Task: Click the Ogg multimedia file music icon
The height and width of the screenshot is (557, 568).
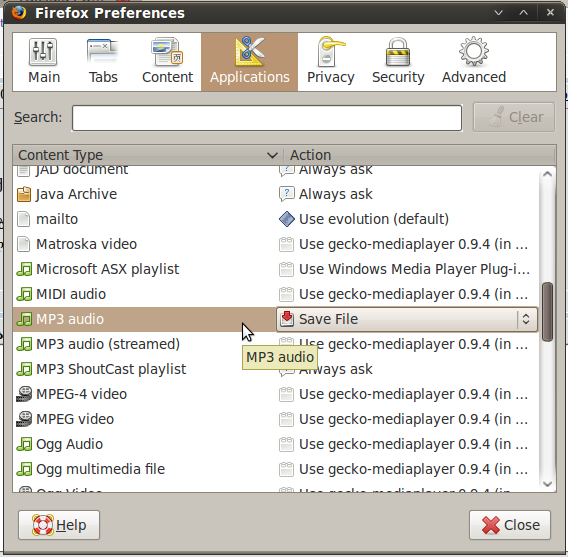Action: pyautogui.click(x=24, y=469)
